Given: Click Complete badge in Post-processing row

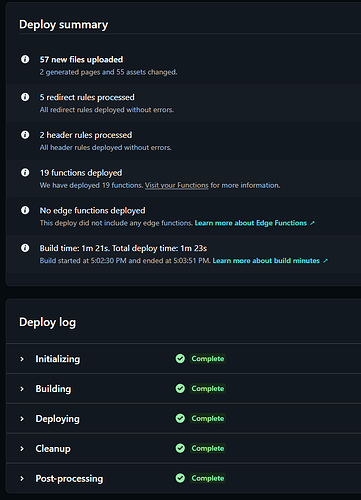Looking at the screenshot, I should (x=208, y=478).
